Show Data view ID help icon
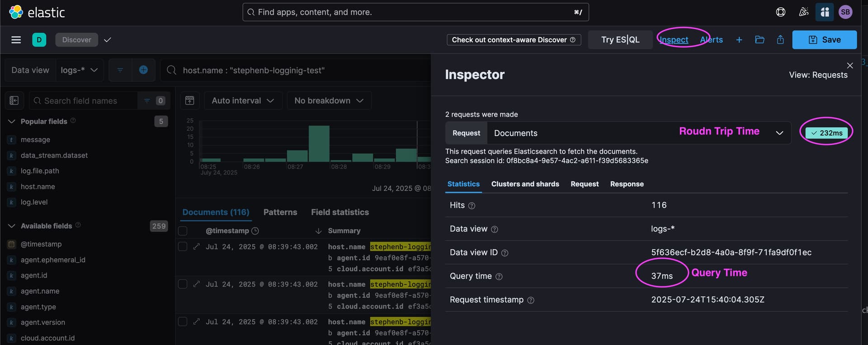Viewport: 868px width, 345px height. tap(505, 253)
